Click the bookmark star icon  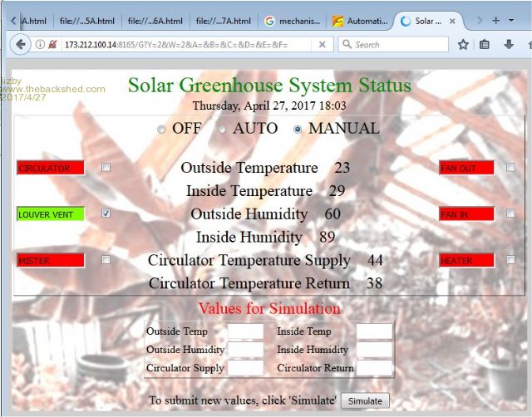click(463, 45)
